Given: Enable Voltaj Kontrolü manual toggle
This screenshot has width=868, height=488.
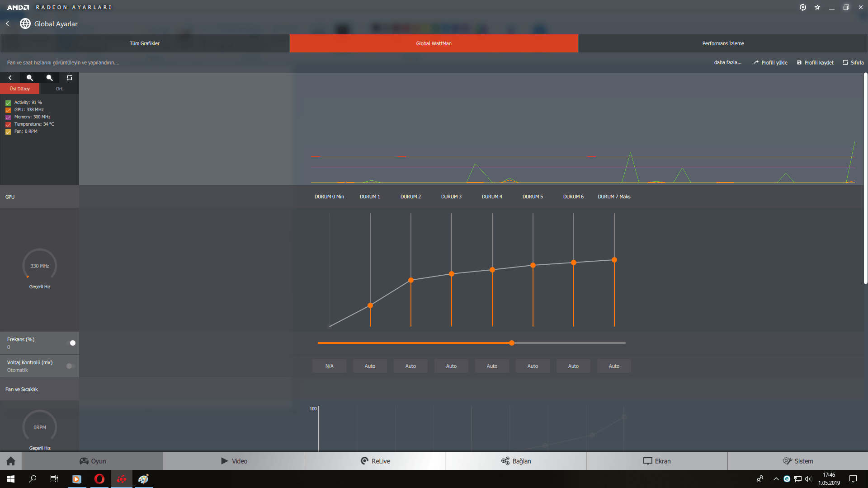Looking at the screenshot, I should click(x=71, y=366).
